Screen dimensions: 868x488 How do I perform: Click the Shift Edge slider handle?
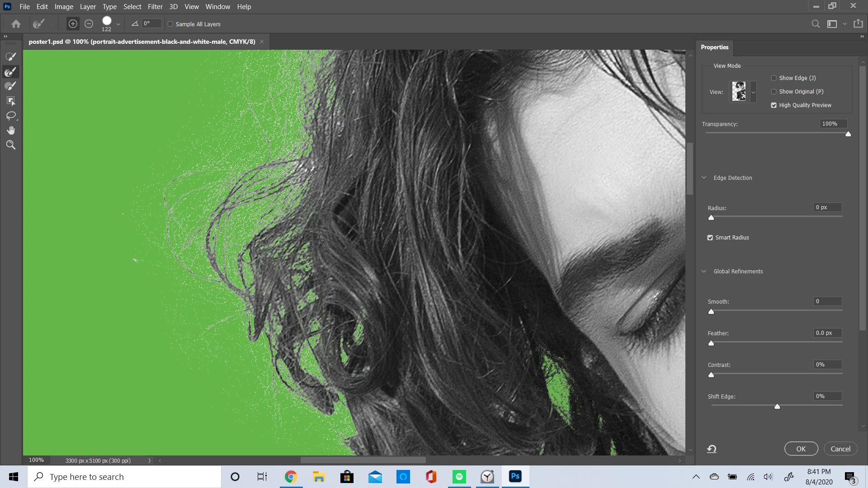click(777, 407)
